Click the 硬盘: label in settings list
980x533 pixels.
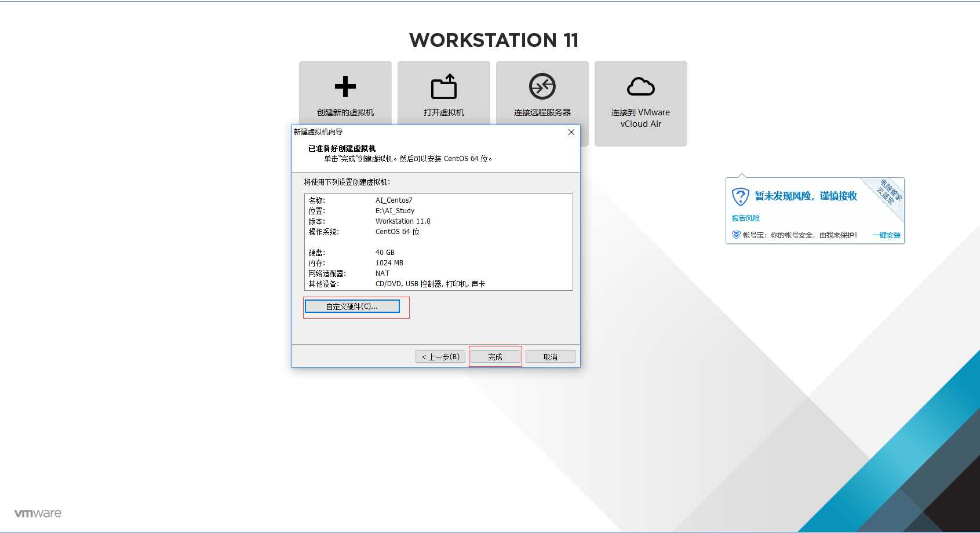tap(317, 253)
